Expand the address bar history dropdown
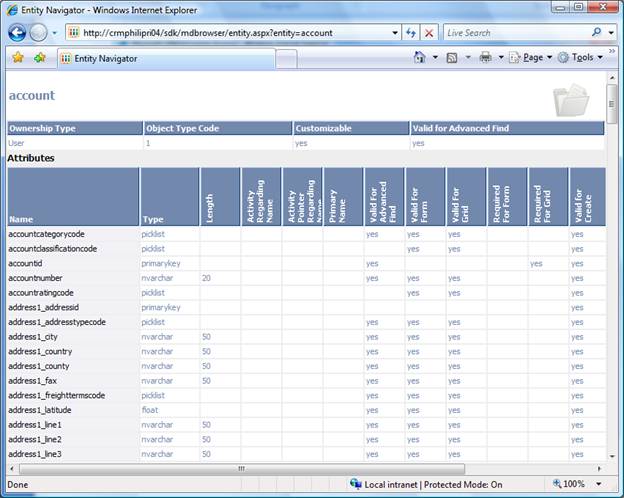Screen dimensions: 624x498 click(x=393, y=32)
